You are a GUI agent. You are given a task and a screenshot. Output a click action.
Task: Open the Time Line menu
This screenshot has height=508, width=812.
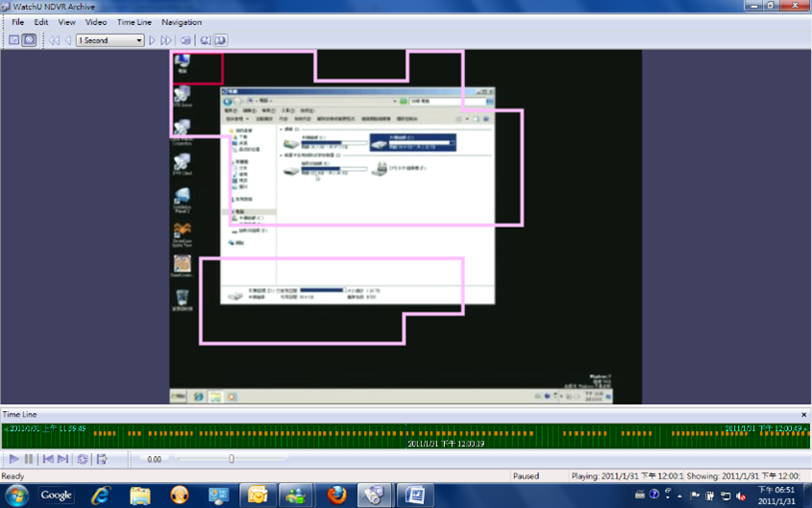(x=134, y=22)
